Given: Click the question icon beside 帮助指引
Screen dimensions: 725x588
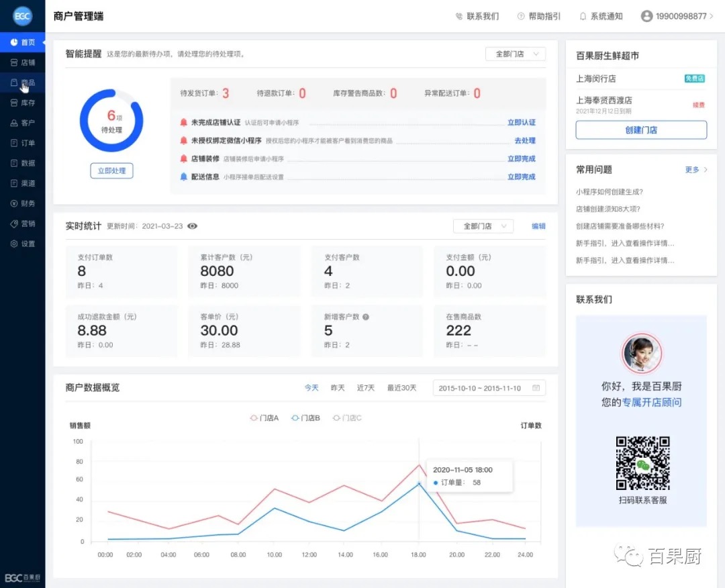Looking at the screenshot, I should click(x=521, y=16).
